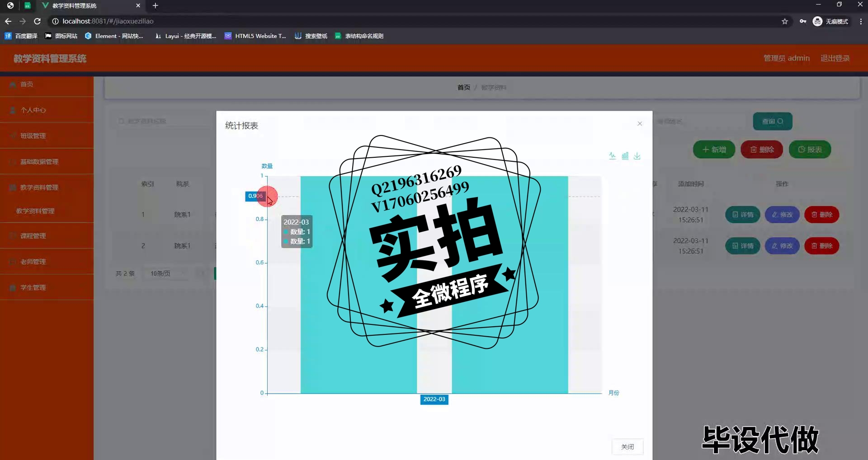
Task: Expand 基础数据管理 sidebar menu
Action: (47, 162)
